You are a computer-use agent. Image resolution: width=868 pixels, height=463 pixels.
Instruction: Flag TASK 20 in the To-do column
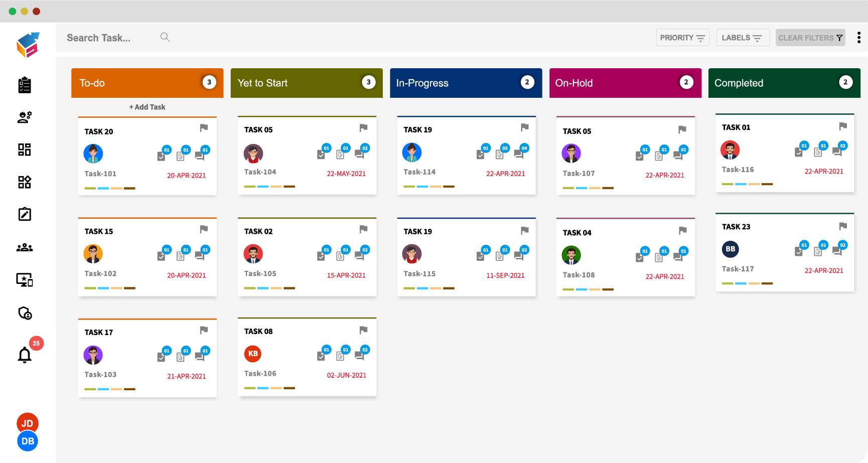click(x=204, y=128)
